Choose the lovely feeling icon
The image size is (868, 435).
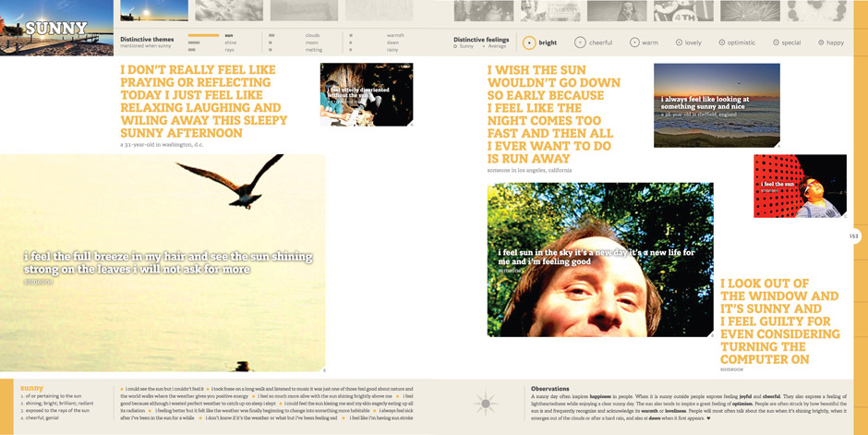coord(679,42)
